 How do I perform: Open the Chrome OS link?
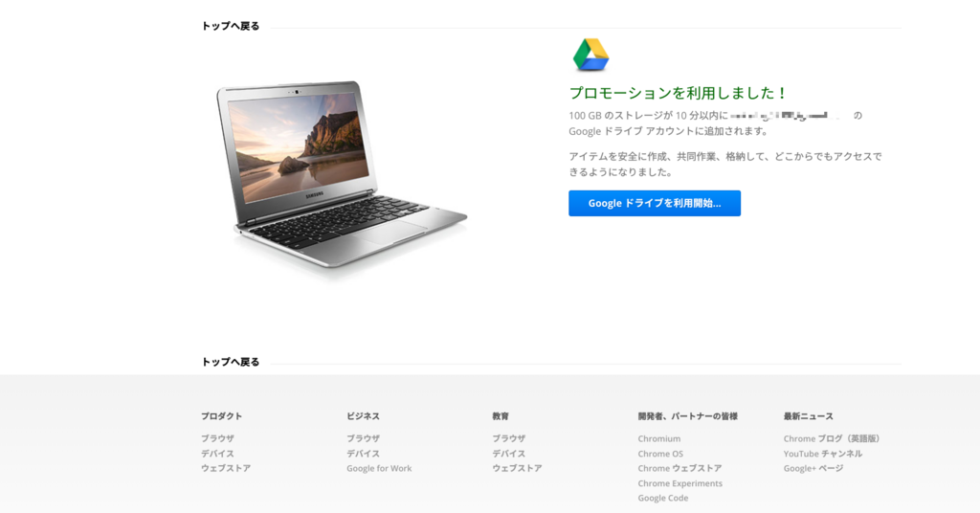click(660, 454)
